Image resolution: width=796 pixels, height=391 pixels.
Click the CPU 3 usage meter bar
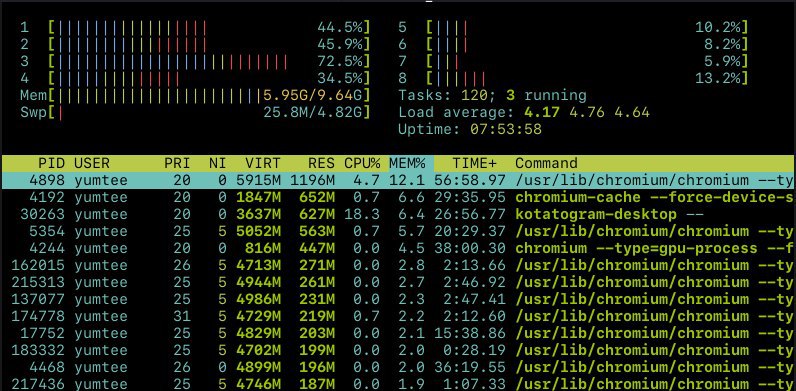pyautogui.click(x=209, y=61)
